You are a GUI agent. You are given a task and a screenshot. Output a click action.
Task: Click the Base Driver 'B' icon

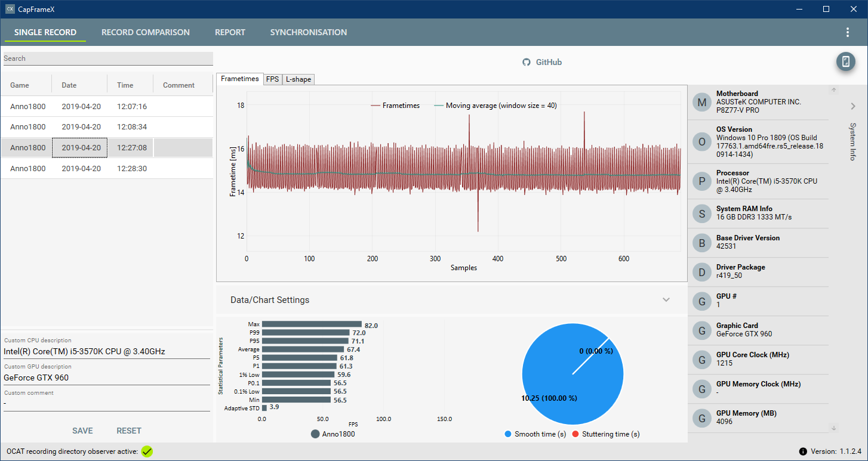(701, 242)
